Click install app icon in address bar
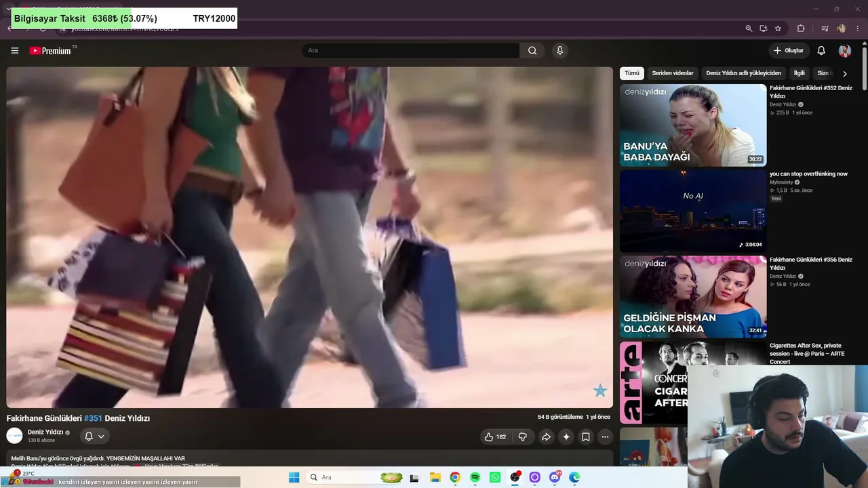The width and height of the screenshot is (868, 488). click(763, 28)
